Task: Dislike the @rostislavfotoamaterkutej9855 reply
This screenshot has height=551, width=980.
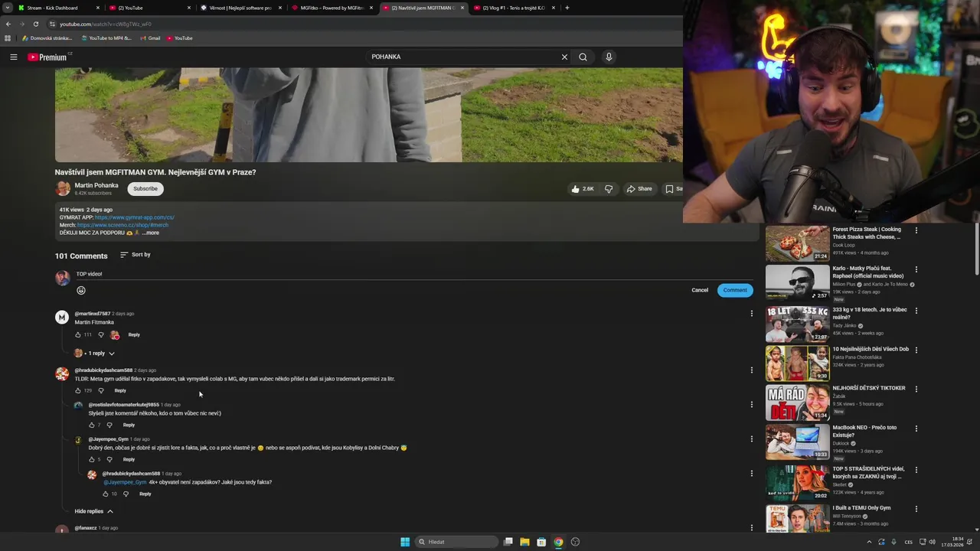Action: click(109, 425)
